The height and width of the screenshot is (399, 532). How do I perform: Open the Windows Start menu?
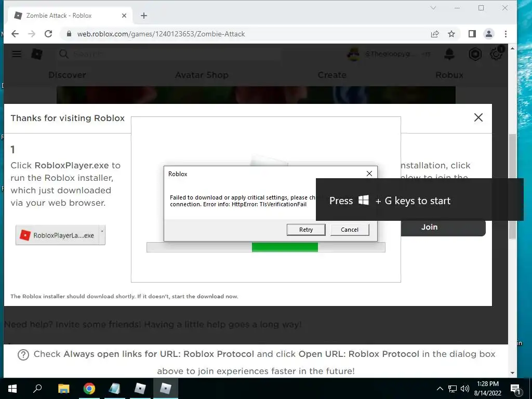pyautogui.click(x=12, y=389)
